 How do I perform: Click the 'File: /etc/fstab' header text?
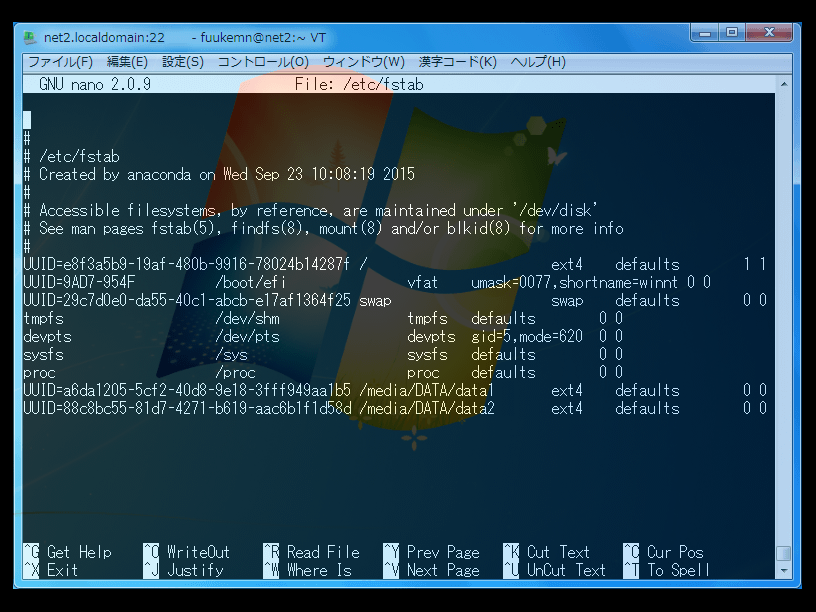[359, 84]
